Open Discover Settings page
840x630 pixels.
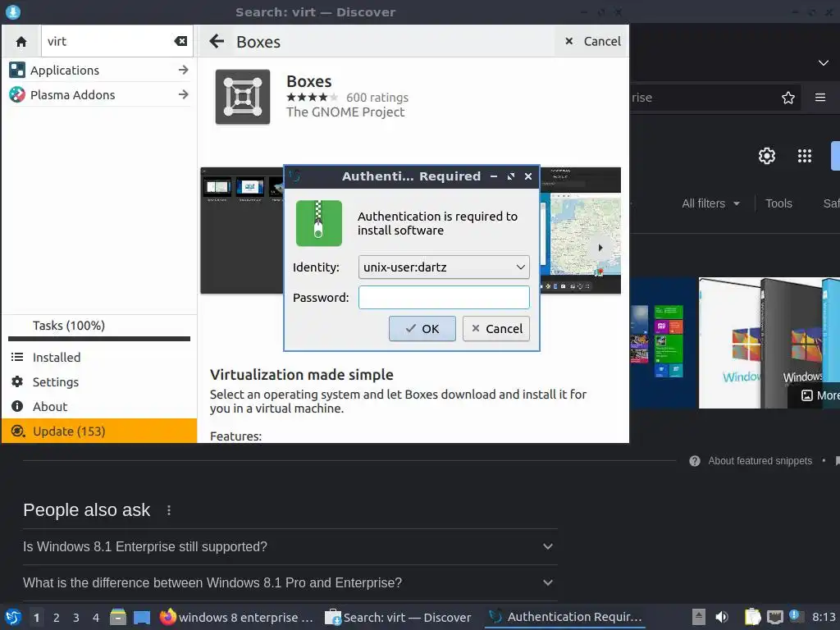(99, 382)
